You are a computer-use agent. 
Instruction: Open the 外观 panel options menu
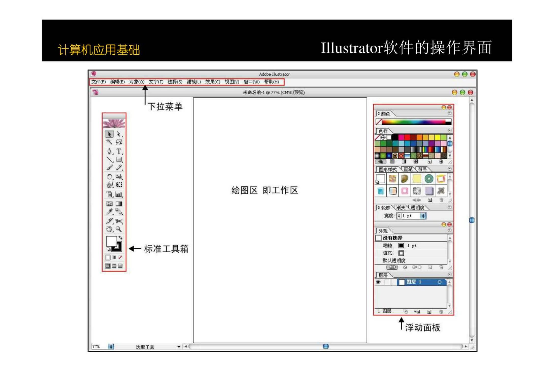(449, 230)
